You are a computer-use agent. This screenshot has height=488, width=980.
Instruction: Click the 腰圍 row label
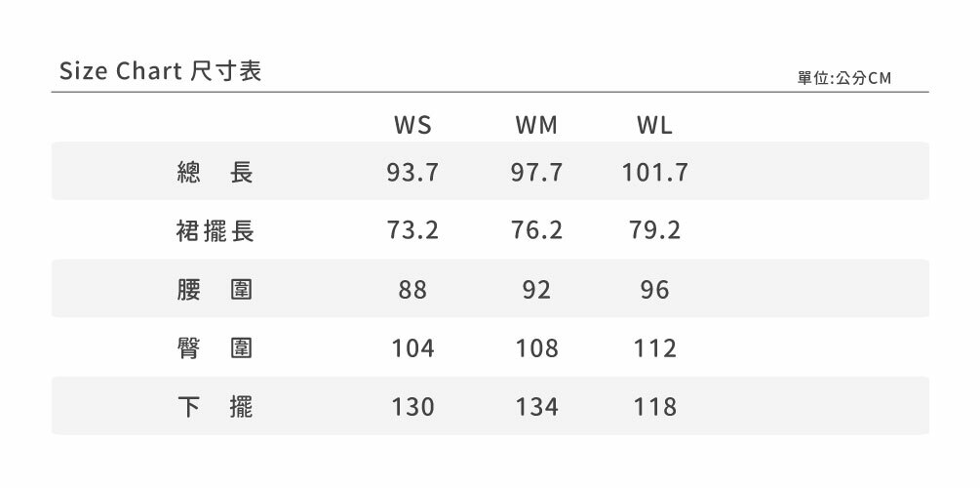[216, 290]
